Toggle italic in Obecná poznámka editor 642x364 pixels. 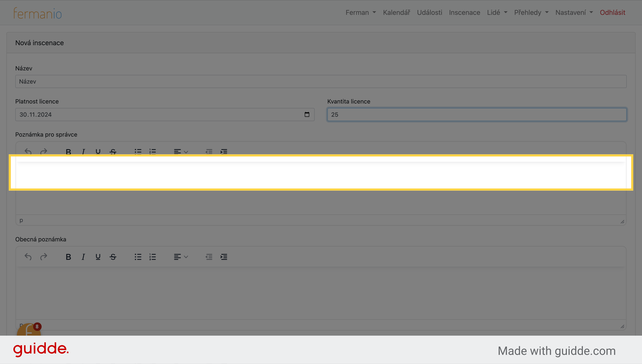[83, 257]
